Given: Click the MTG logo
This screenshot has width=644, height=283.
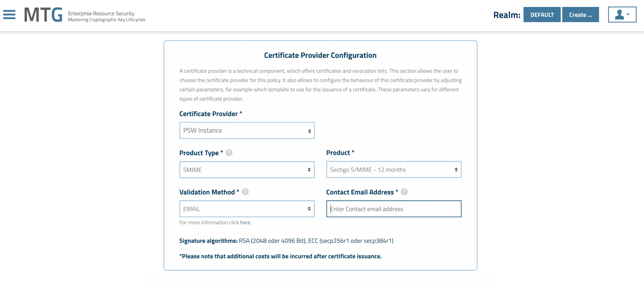Looking at the screenshot, I should 43,15.
